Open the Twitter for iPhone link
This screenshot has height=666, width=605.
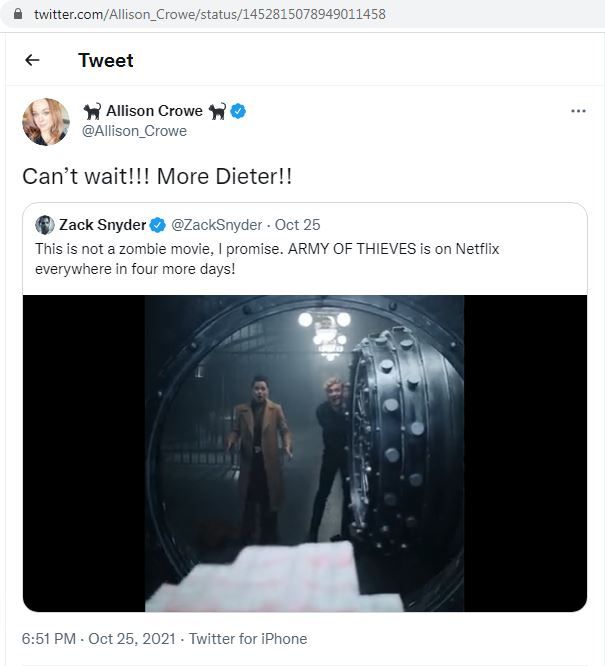[248, 638]
